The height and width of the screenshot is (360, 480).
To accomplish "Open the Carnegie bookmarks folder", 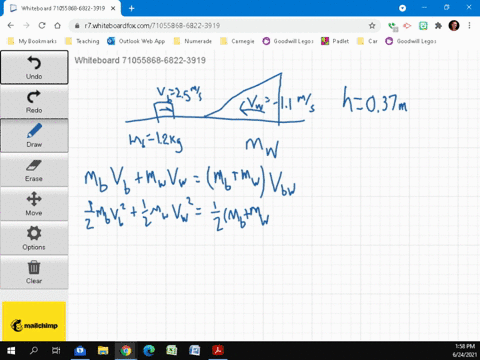I will (237, 41).
